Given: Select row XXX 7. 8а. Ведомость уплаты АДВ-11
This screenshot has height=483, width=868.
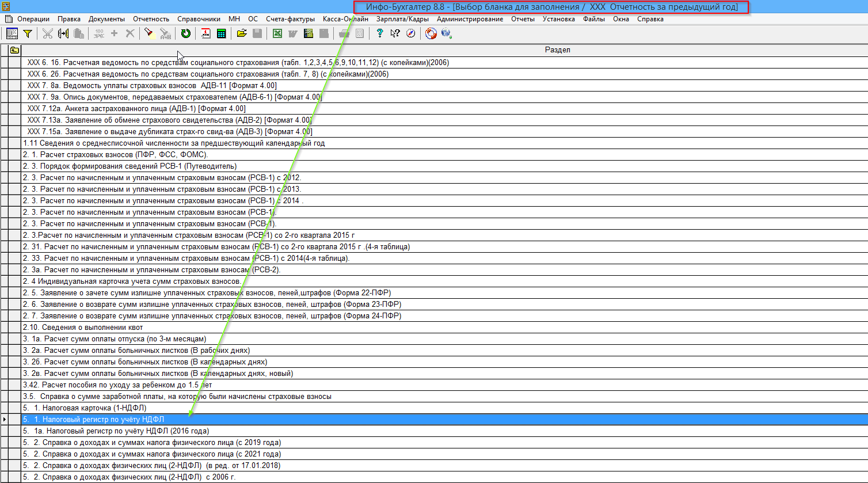Looking at the screenshot, I should (444, 86).
